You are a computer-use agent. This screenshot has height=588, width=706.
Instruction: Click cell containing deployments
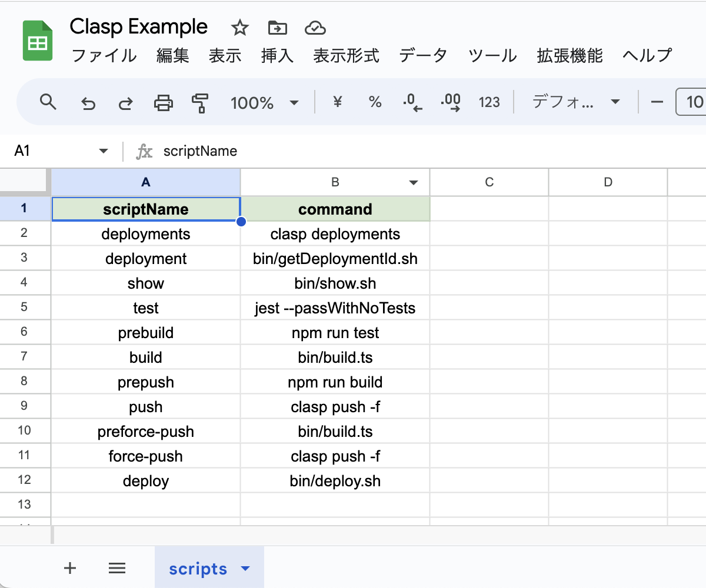pyautogui.click(x=146, y=234)
